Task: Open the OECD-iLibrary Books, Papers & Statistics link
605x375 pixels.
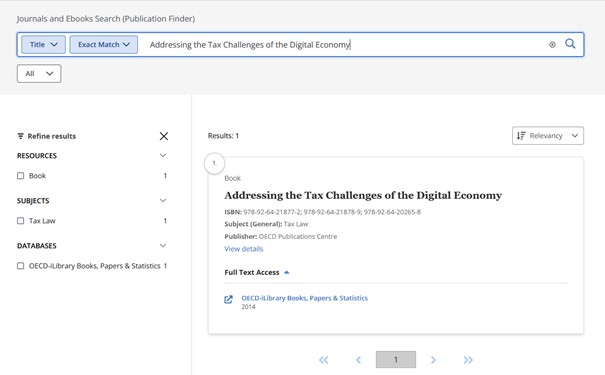Action: click(304, 298)
